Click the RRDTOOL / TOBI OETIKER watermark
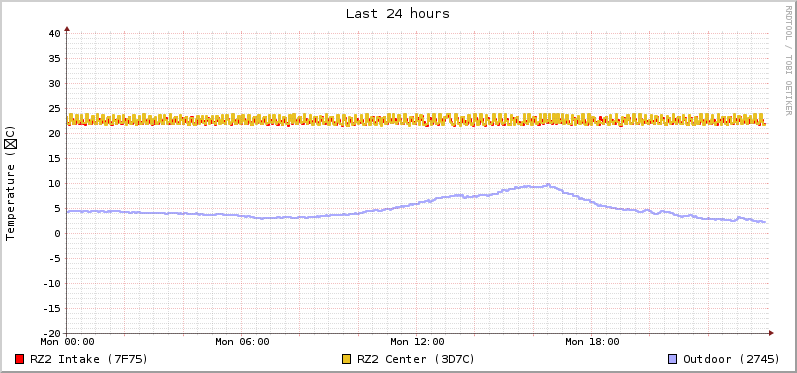 click(788, 60)
